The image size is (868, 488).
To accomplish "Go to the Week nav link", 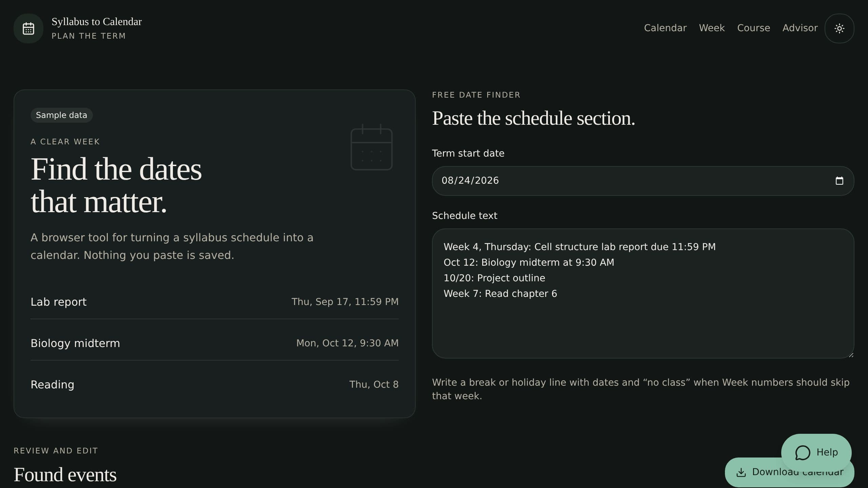I will pos(712,28).
